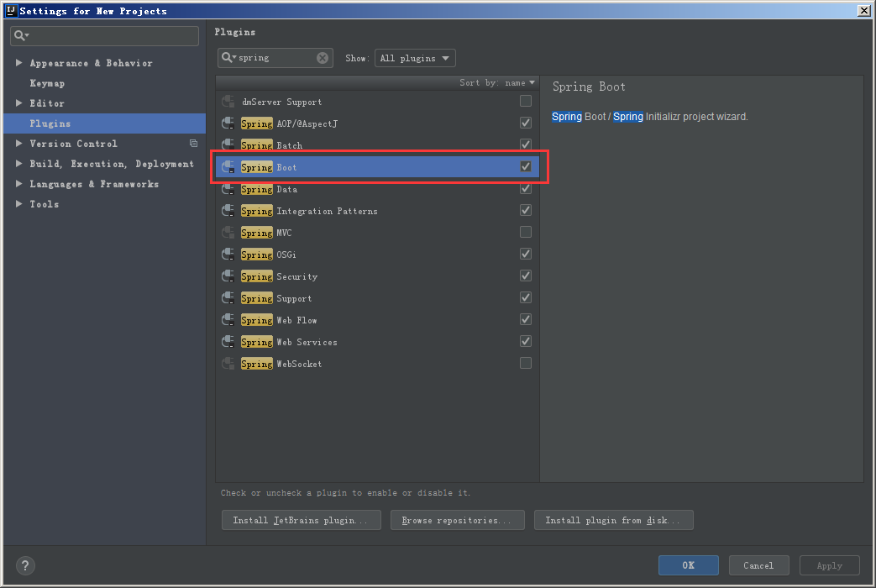This screenshot has height=588, width=876.
Task: Click the Spring Support plugin icon
Action: (x=228, y=298)
